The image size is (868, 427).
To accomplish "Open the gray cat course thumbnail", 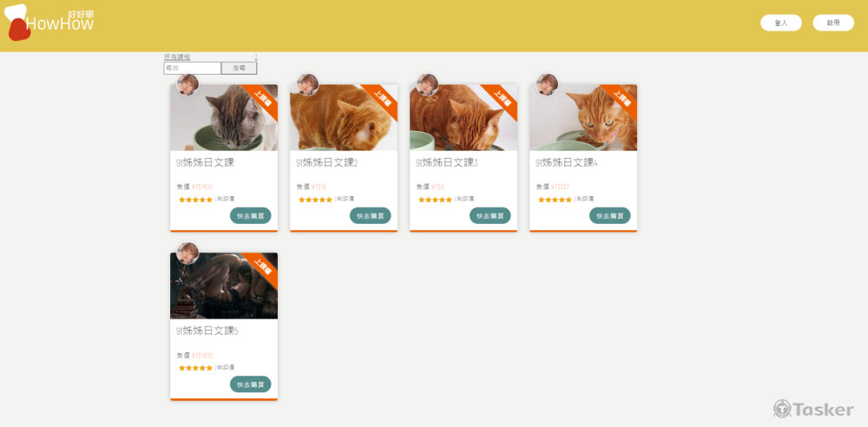I will click(224, 117).
